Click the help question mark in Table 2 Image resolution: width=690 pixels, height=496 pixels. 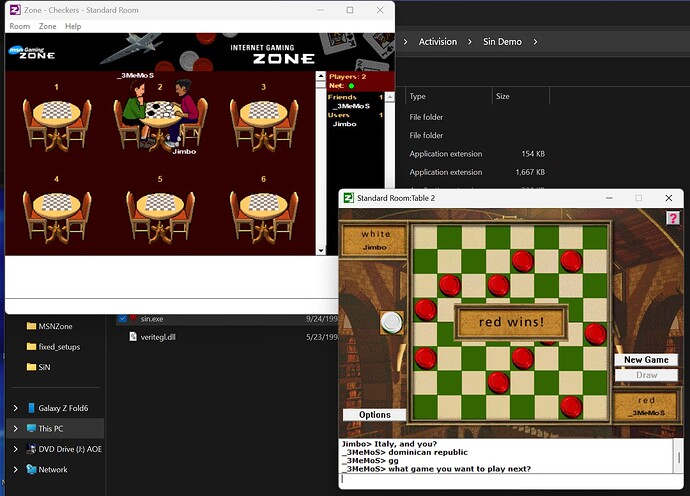coord(673,217)
